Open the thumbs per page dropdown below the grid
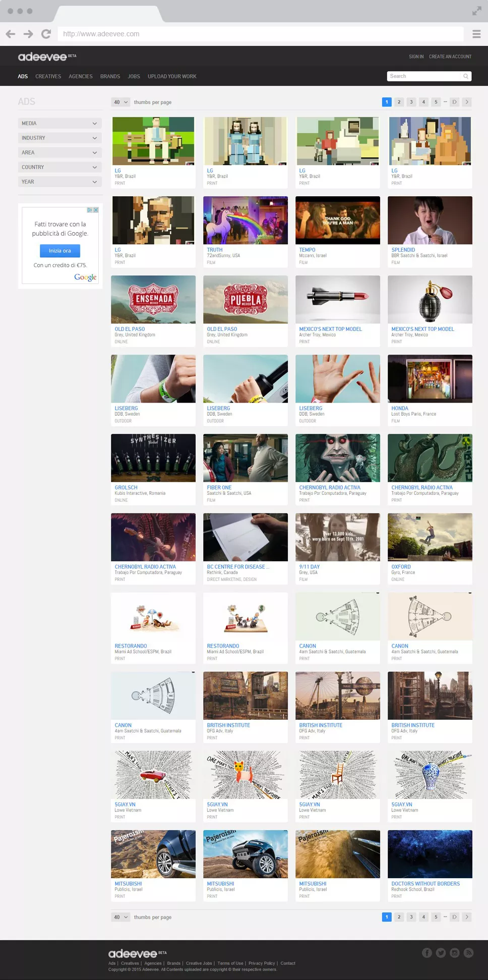The height and width of the screenshot is (980, 488). point(120,917)
